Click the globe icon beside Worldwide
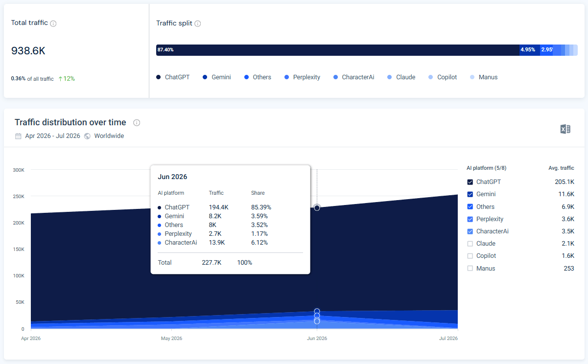The width and height of the screenshot is (588, 364). click(x=87, y=136)
